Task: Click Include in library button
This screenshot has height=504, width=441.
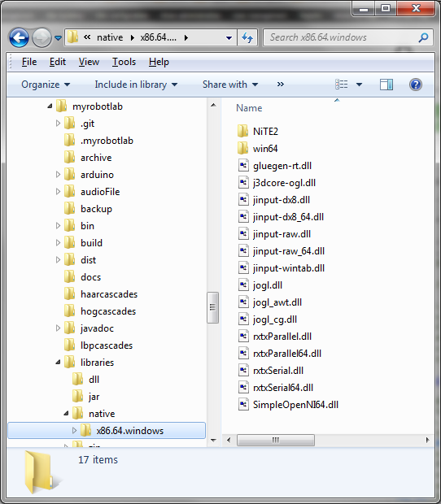Action: [136, 85]
